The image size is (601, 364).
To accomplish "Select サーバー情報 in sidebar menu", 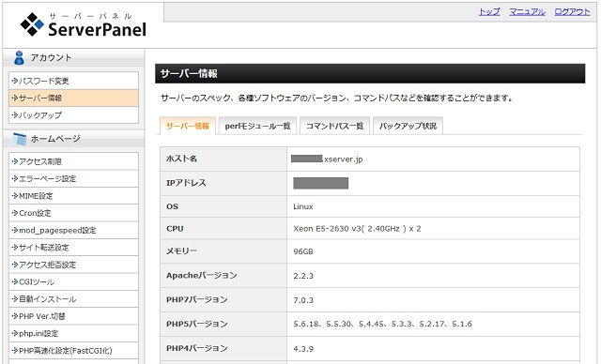I will click(x=73, y=98).
